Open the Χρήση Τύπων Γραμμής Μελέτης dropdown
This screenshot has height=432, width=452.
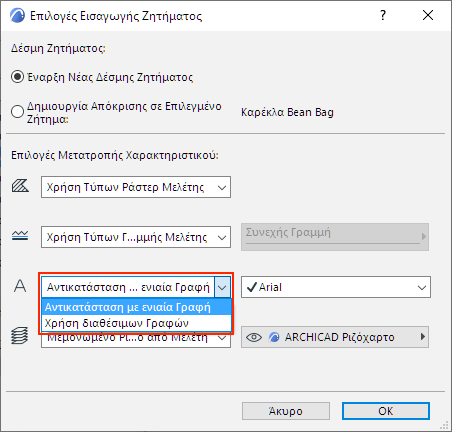coord(136,237)
